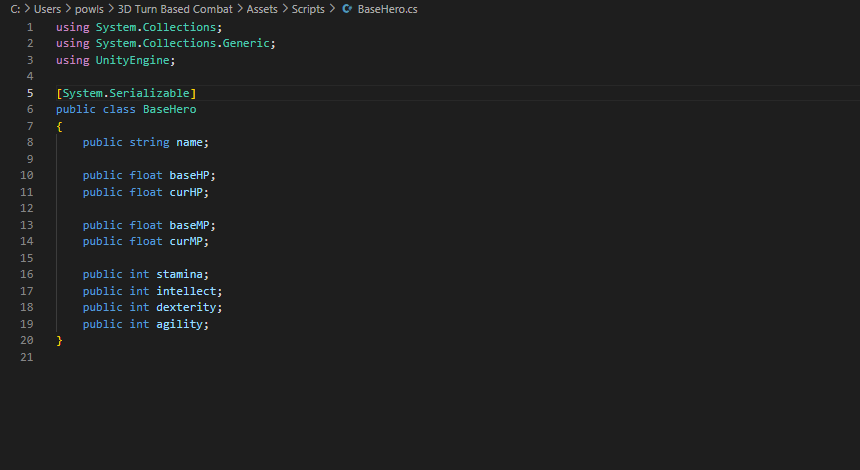Click the closing curly brace on line 20
The width and height of the screenshot is (860, 470).
pos(59,341)
